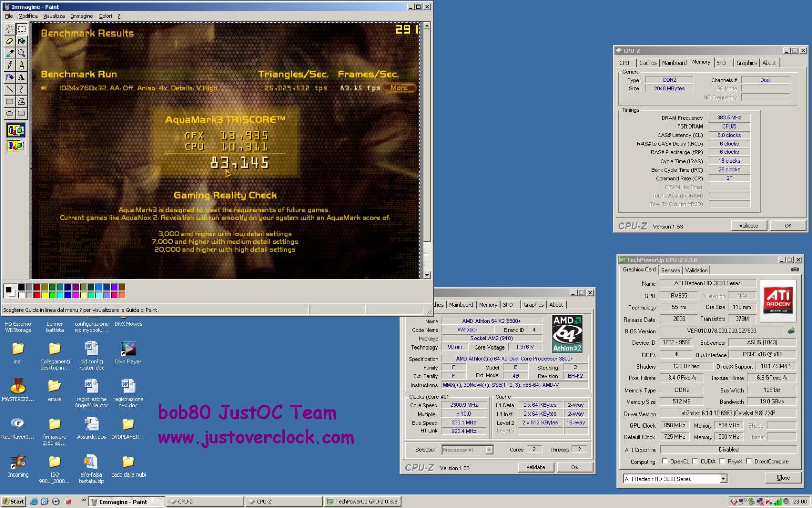Screen dimensions: 812x508
Task: Open the RealPlayer desktop shortcut
Action: pyautogui.click(x=18, y=427)
